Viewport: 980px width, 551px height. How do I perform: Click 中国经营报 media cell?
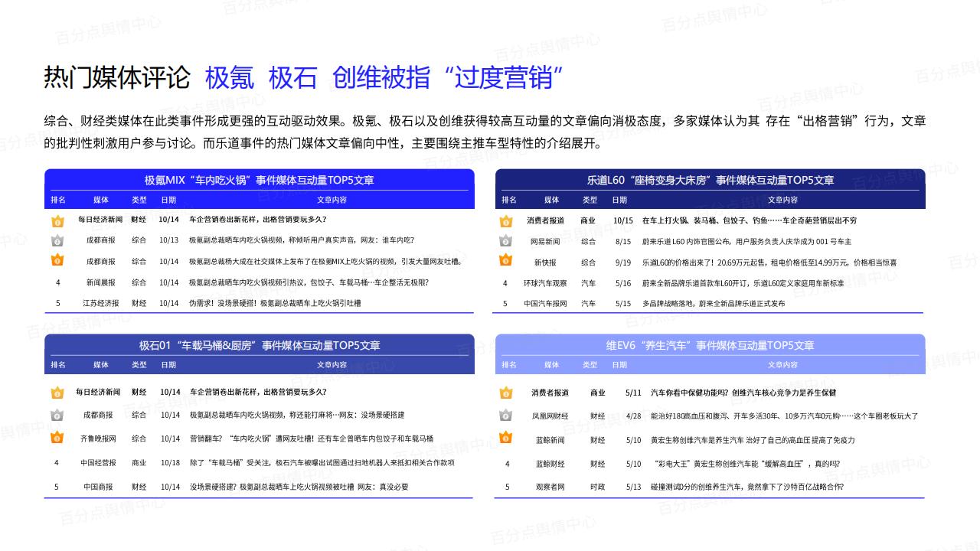[x=98, y=463]
